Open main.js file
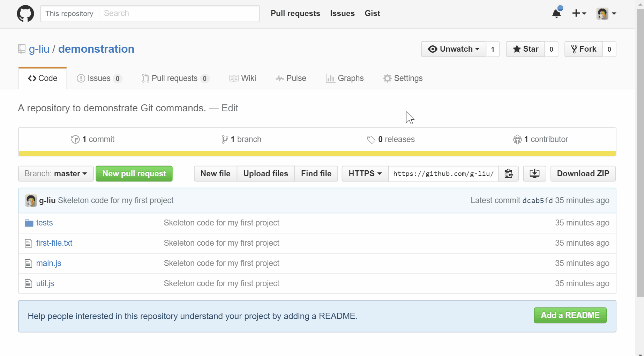The image size is (644, 356). 49,263
